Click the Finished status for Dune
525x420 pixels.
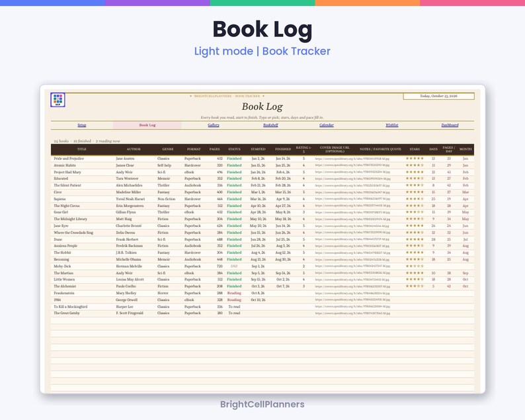pos(234,239)
